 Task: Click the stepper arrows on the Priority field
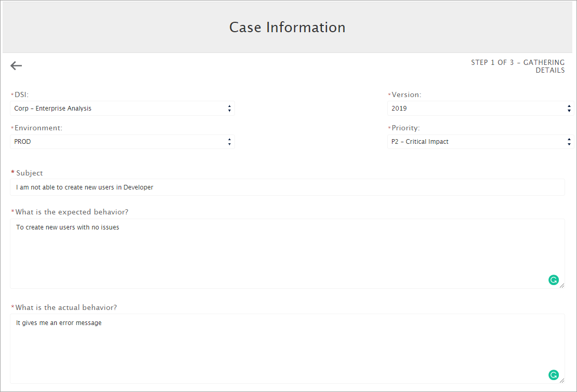click(569, 141)
